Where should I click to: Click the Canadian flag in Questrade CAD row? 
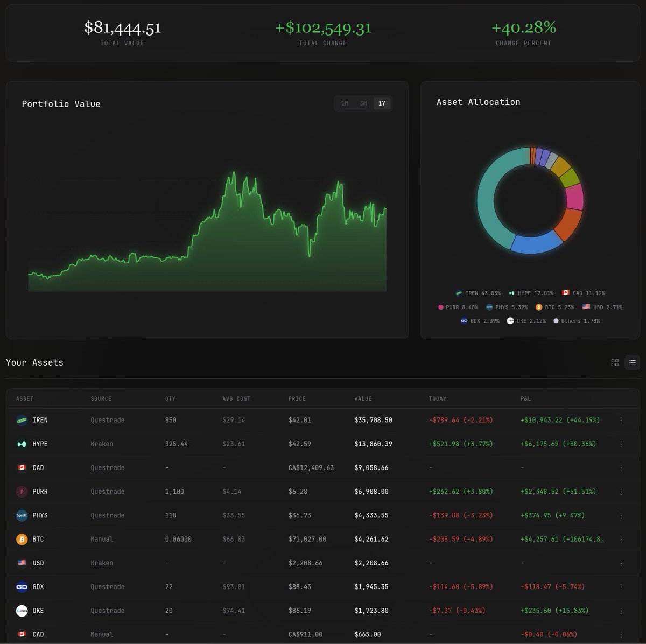click(x=22, y=468)
